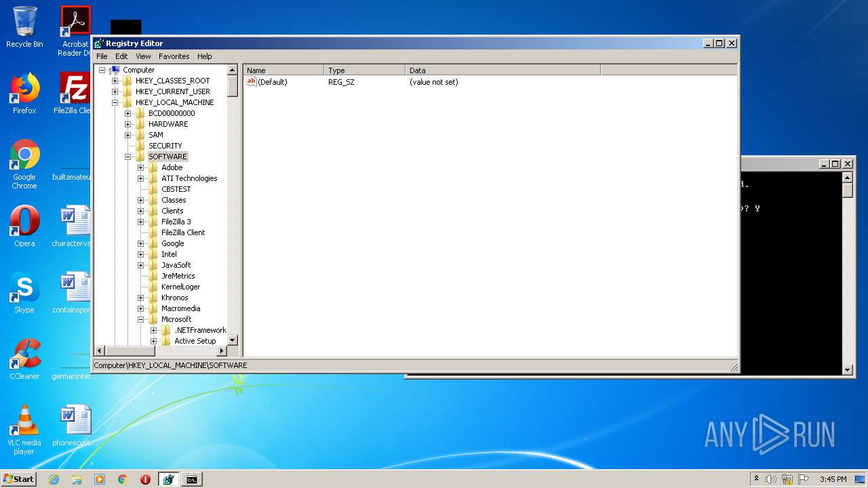Open Chrome from the taskbar

click(x=123, y=479)
